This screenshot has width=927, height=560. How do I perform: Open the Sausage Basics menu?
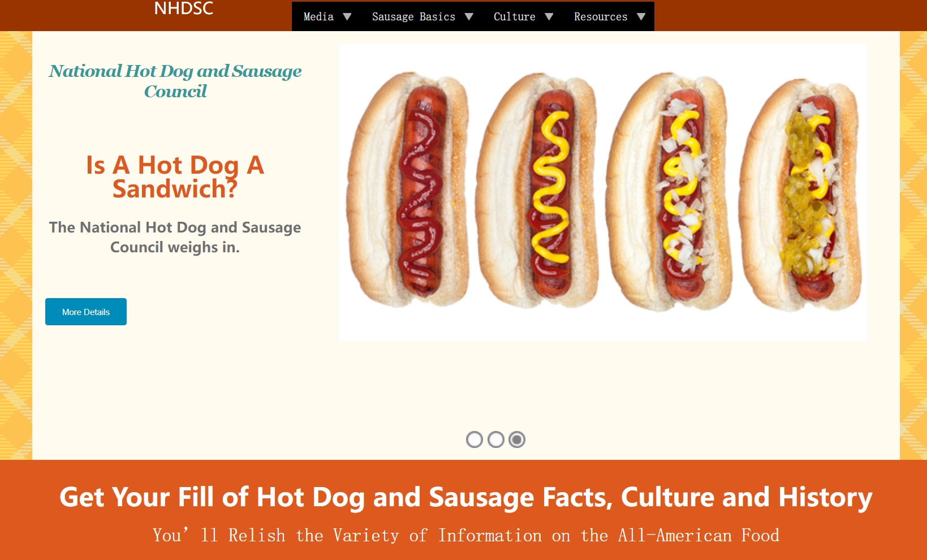click(413, 16)
